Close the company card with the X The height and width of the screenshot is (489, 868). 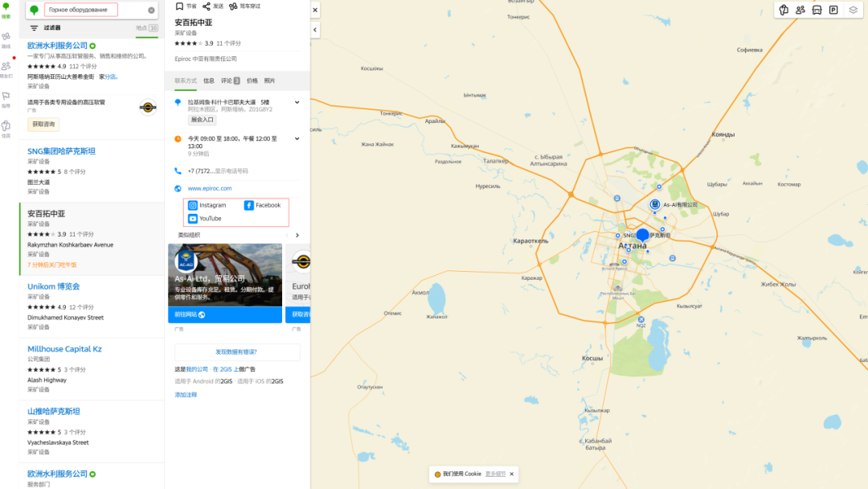click(x=315, y=10)
